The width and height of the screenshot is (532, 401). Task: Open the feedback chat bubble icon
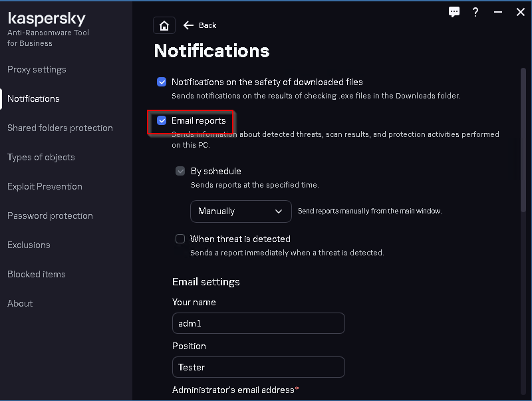[x=454, y=12]
